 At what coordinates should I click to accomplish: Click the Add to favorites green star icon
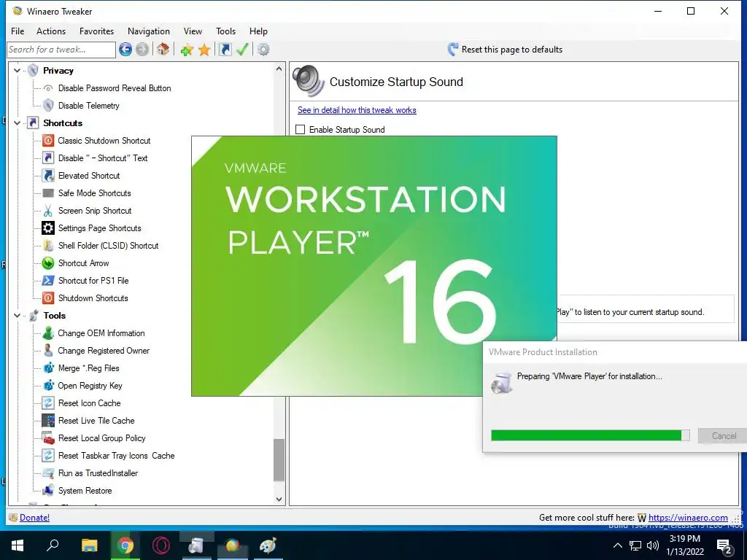(x=187, y=50)
